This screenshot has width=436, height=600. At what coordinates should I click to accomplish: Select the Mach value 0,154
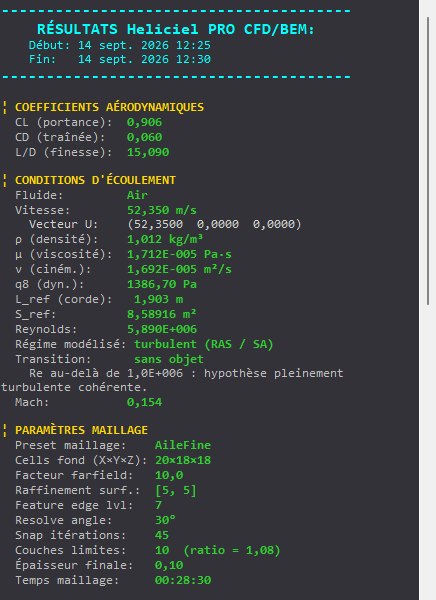coord(144,402)
